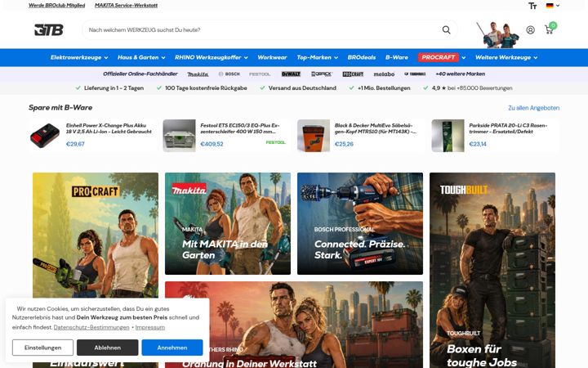This screenshot has height=368, width=588.
Task: Open the Impressum link
Action: pyautogui.click(x=150, y=327)
